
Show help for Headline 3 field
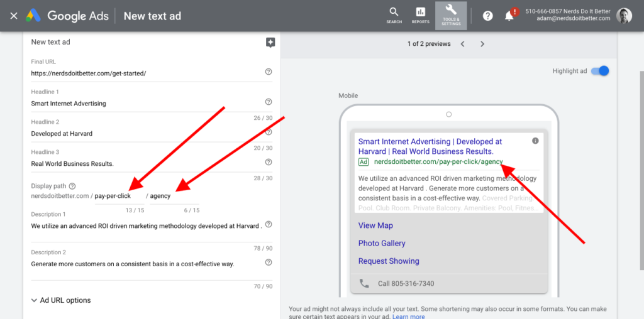(269, 163)
